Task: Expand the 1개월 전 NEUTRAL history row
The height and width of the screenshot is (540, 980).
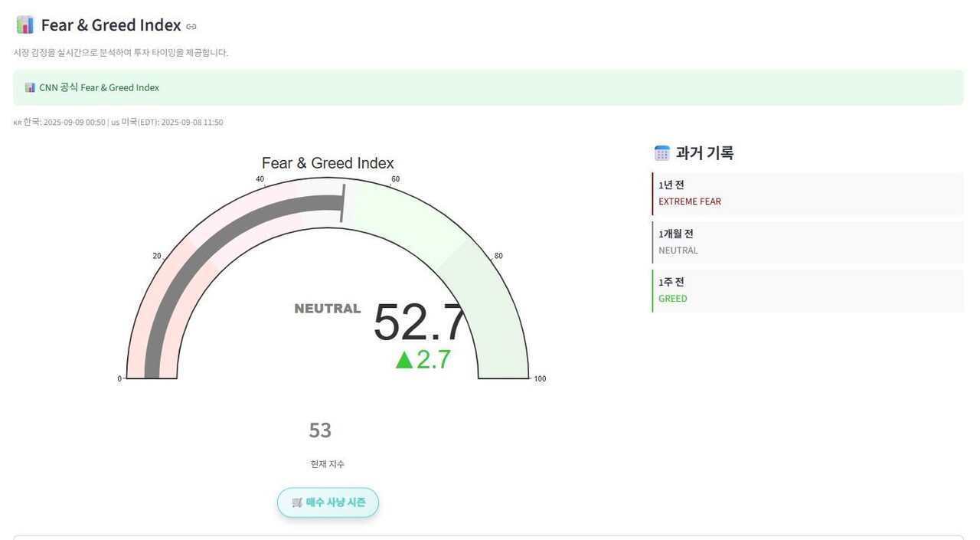Action: pyautogui.click(x=808, y=241)
